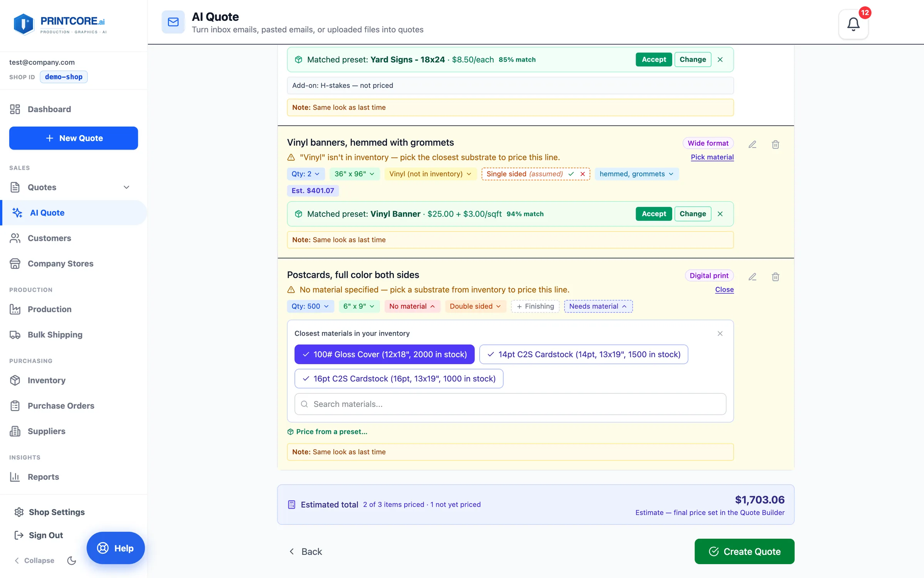Edit the Postcards line with pencil icon
Viewport: 924px width, 578px height.
(752, 277)
